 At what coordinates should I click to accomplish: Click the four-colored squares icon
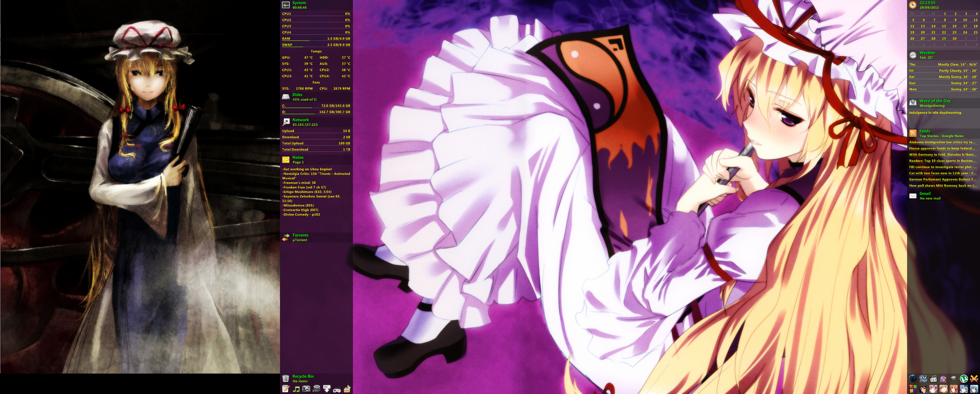pos(913,389)
